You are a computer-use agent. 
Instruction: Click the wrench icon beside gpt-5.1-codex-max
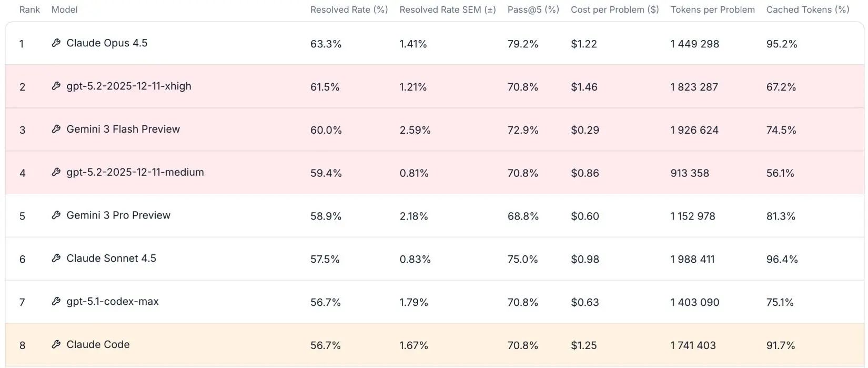click(x=56, y=302)
